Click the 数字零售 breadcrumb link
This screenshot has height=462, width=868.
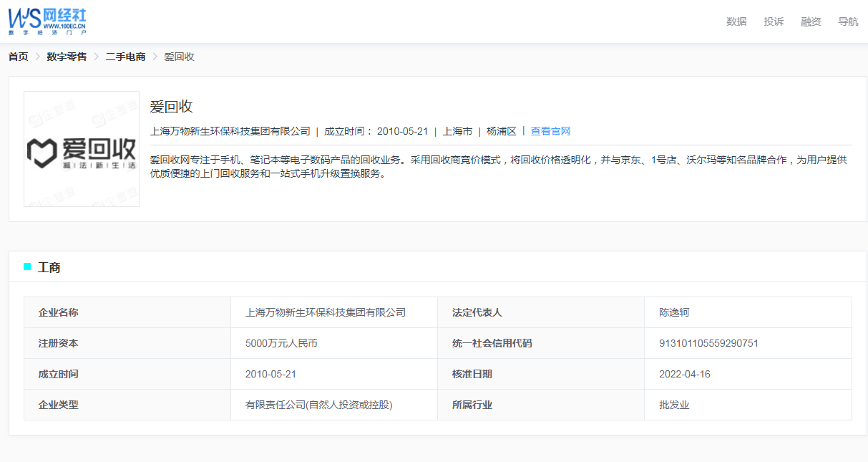point(67,57)
